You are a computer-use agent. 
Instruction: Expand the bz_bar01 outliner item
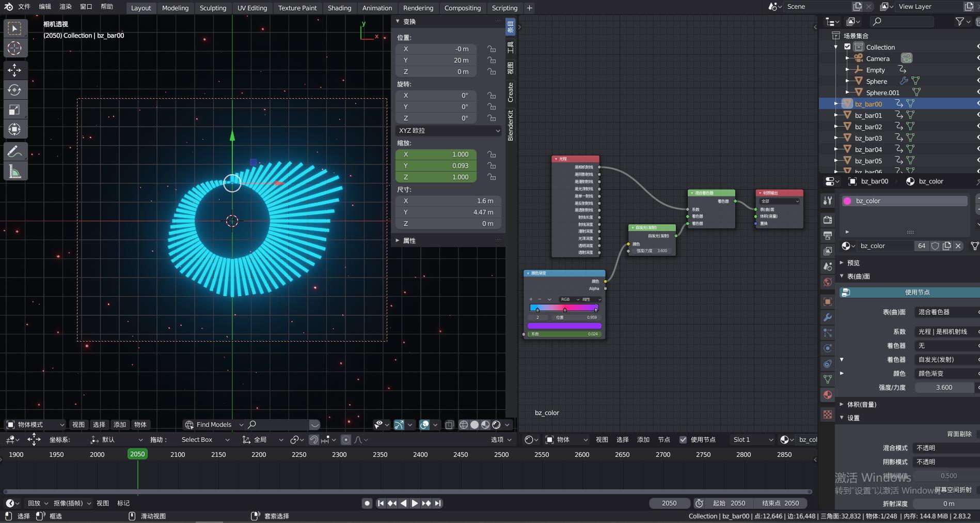837,115
